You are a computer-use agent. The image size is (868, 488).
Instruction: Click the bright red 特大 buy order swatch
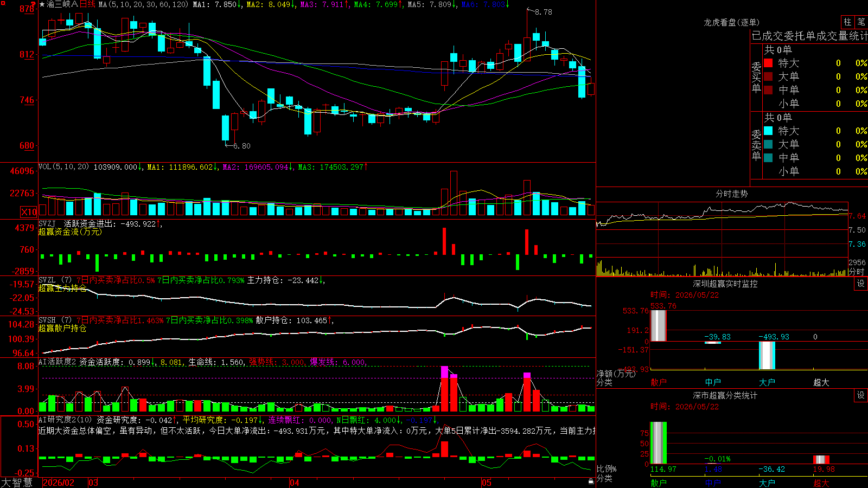click(768, 63)
